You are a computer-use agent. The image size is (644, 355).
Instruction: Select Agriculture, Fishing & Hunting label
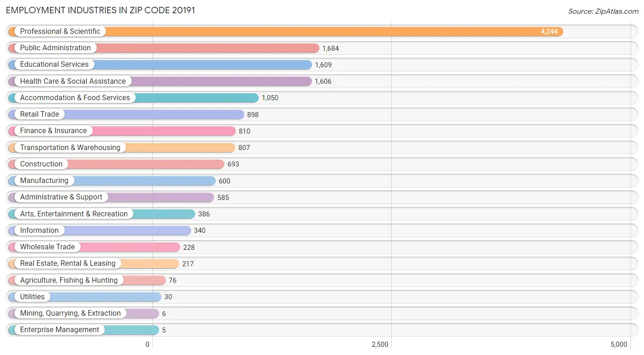coord(69,280)
